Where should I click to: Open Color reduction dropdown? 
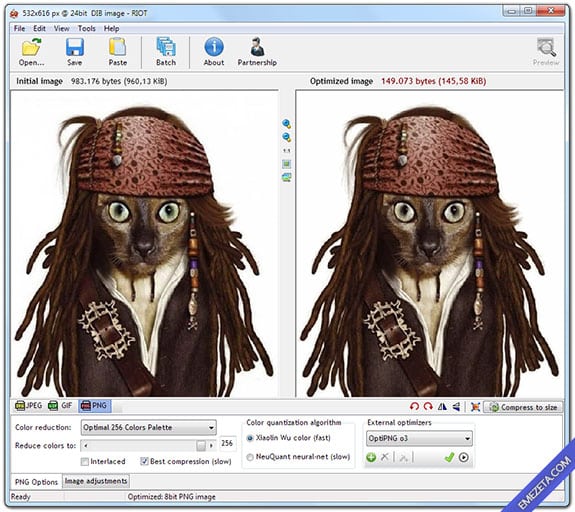[149, 428]
